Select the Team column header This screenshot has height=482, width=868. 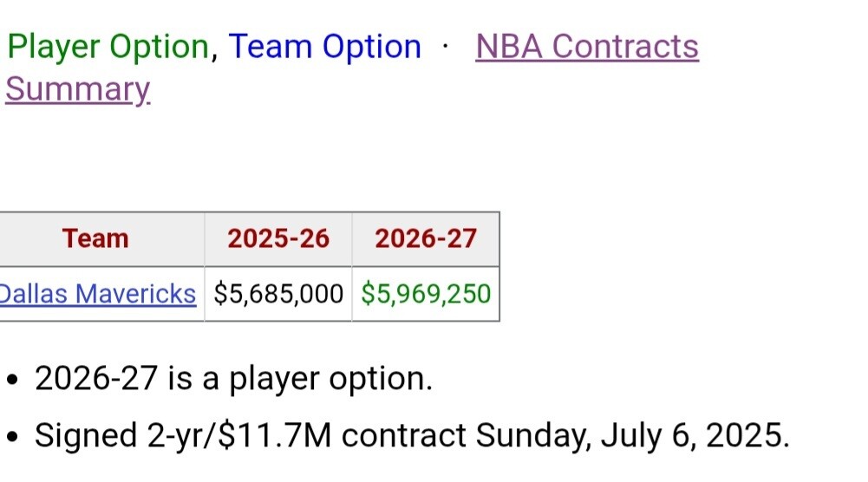(95, 238)
